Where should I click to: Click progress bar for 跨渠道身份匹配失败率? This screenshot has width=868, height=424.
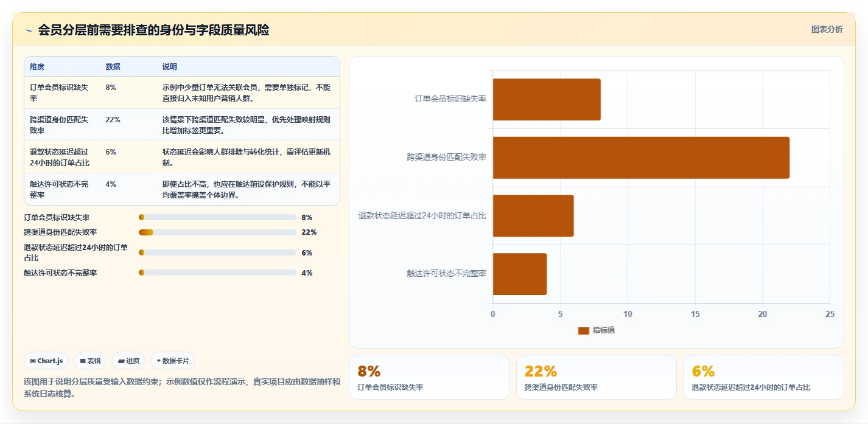[217, 232]
